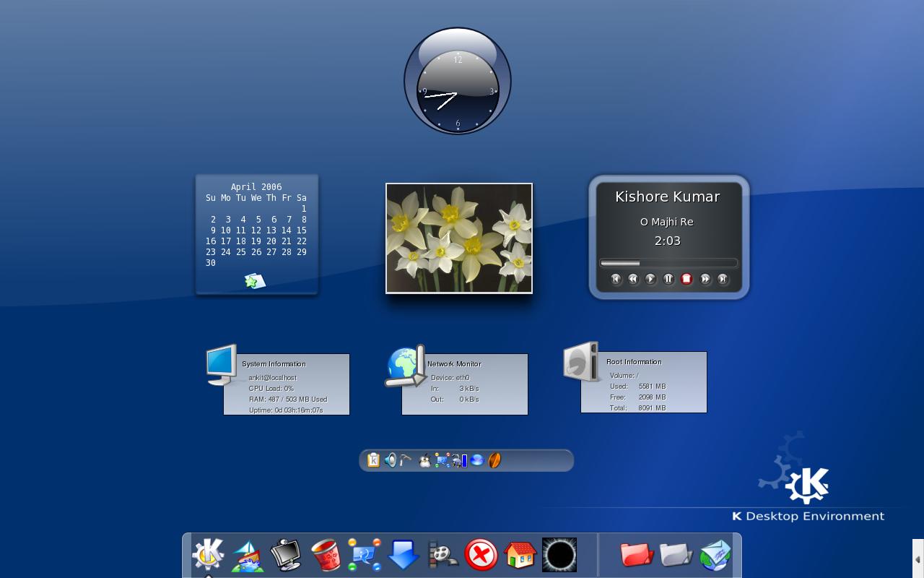Open the red trash bin in dock
The image size is (924, 578).
pyautogui.click(x=325, y=555)
